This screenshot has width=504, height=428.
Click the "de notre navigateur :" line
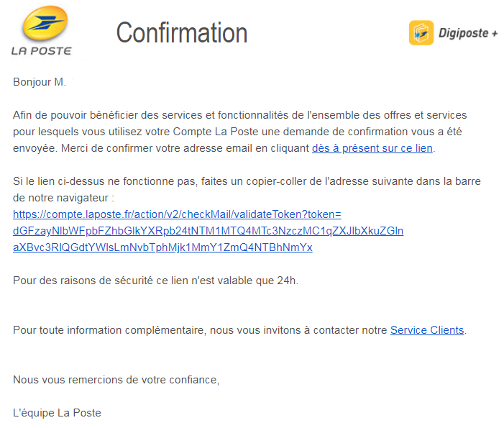point(63,198)
